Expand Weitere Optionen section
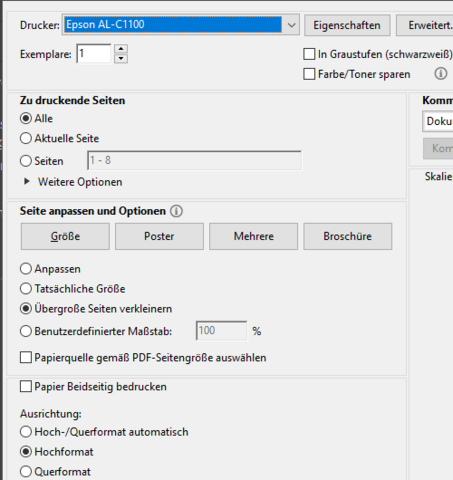Image resolution: width=453 pixels, height=480 pixels. [27, 182]
